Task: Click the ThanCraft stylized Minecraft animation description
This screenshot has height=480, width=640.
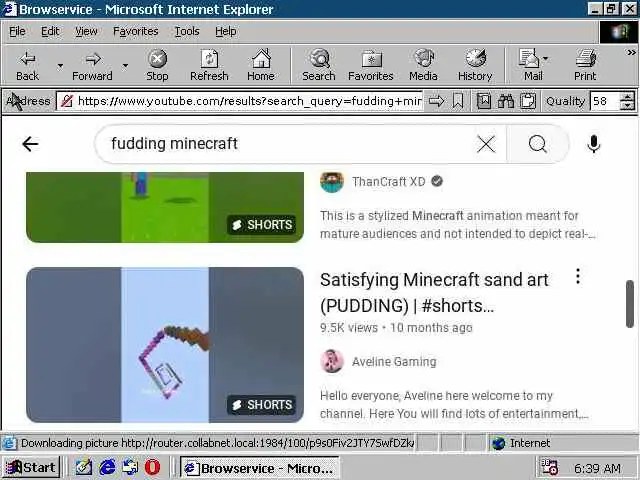Action: [x=457, y=224]
